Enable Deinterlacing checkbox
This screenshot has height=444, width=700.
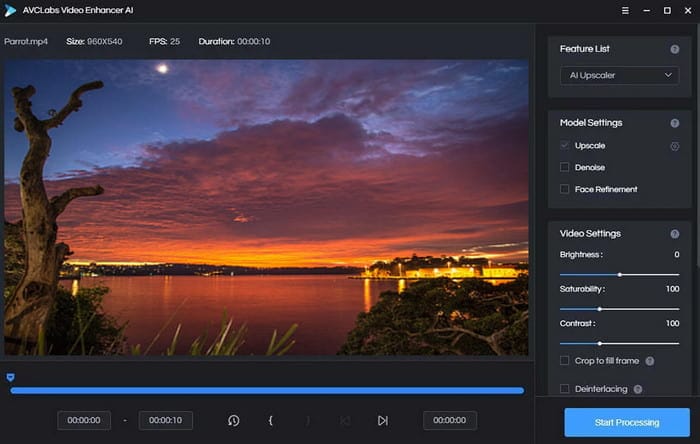pyautogui.click(x=564, y=389)
